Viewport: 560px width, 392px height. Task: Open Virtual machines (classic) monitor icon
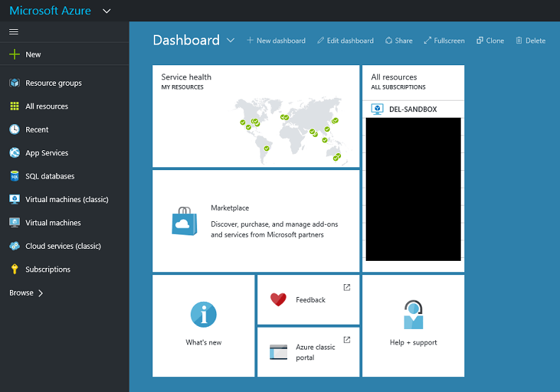pos(14,199)
